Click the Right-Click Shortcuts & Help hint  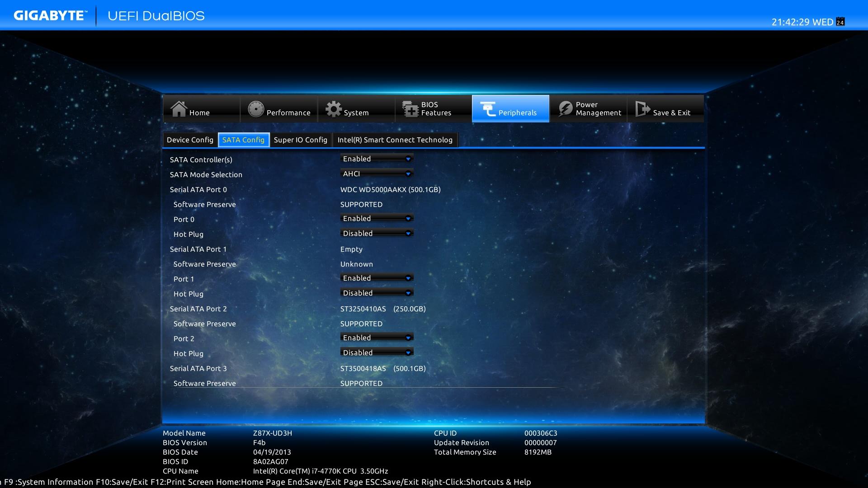[x=476, y=482]
